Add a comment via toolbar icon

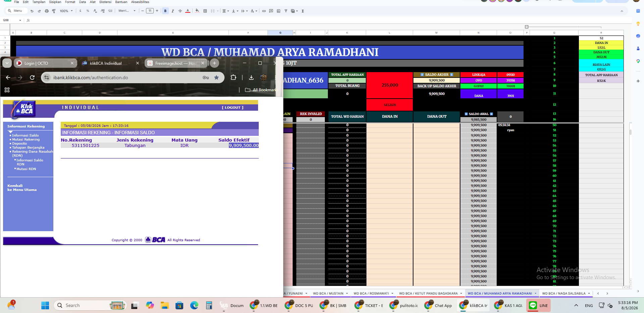tap(271, 11)
